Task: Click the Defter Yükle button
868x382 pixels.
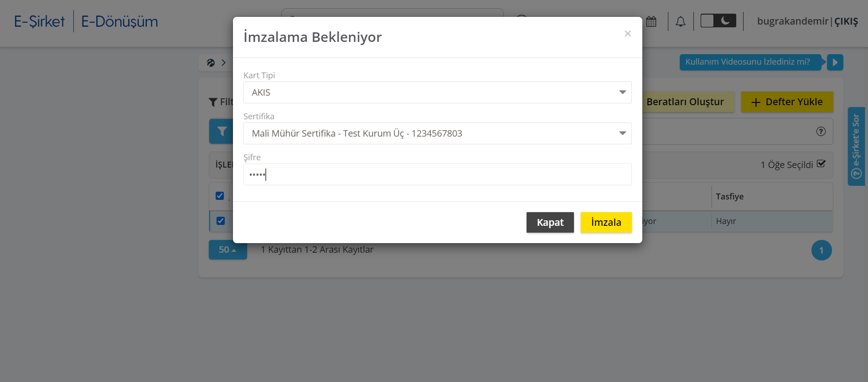Action: pyautogui.click(x=787, y=102)
